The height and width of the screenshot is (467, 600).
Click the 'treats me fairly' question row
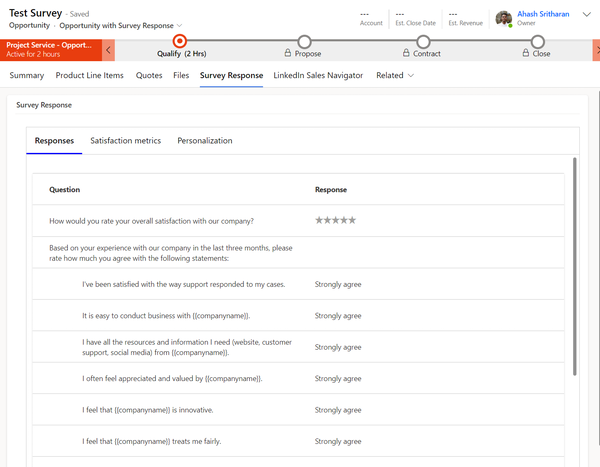point(298,441)
